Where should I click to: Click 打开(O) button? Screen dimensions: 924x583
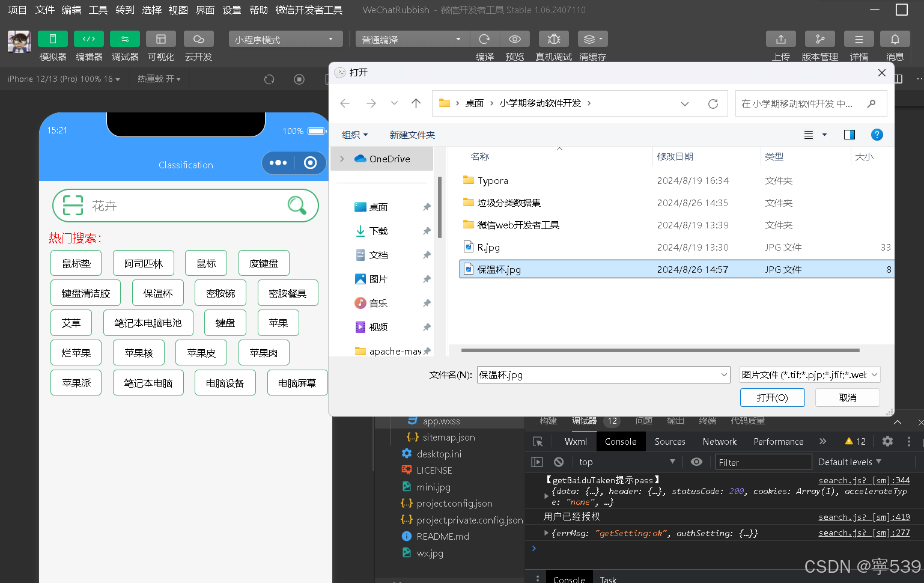[773, 397]
